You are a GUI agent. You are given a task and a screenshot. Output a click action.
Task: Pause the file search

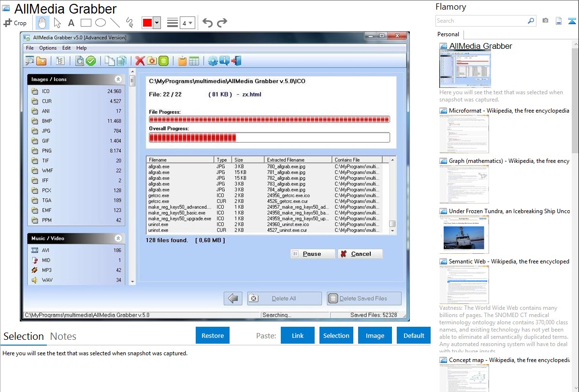coord(312,254)
